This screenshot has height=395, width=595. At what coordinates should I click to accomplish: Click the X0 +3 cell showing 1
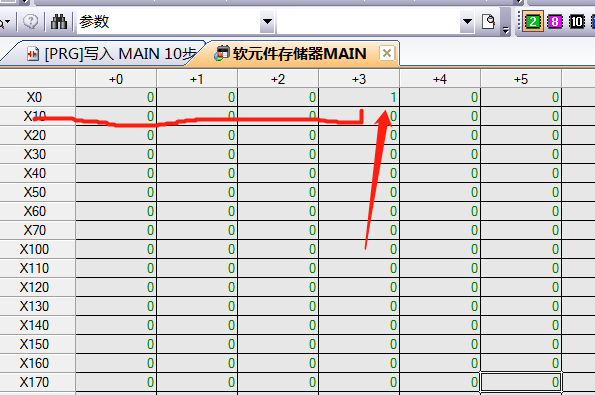click(x=359, y=98)
